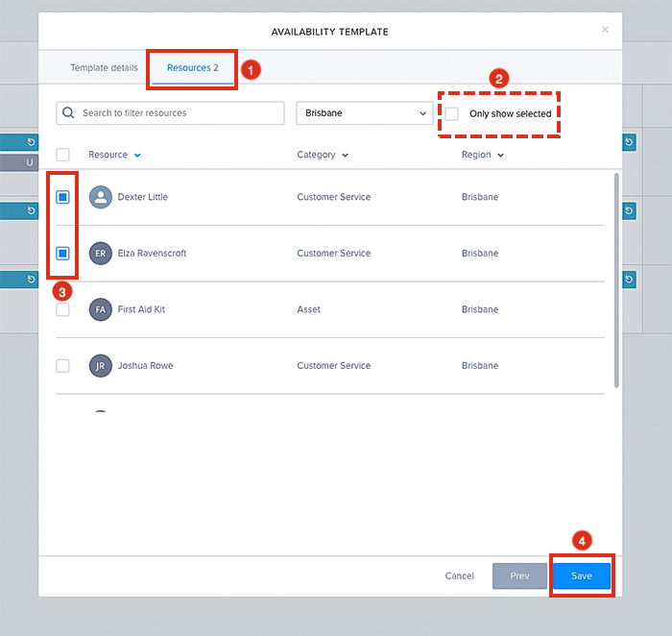
Task: Toggle the Only show selected checkbox
Action: click(x=452, y=113)
